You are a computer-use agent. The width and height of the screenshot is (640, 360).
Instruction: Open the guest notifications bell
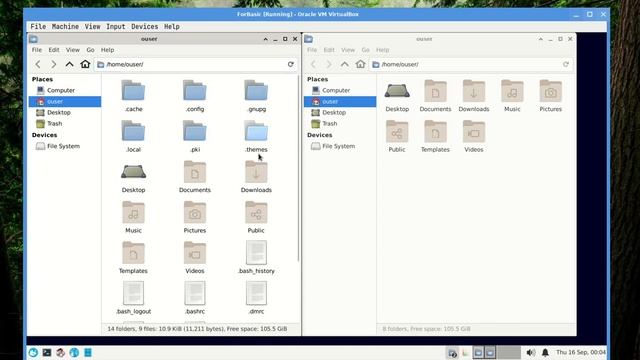545,352
